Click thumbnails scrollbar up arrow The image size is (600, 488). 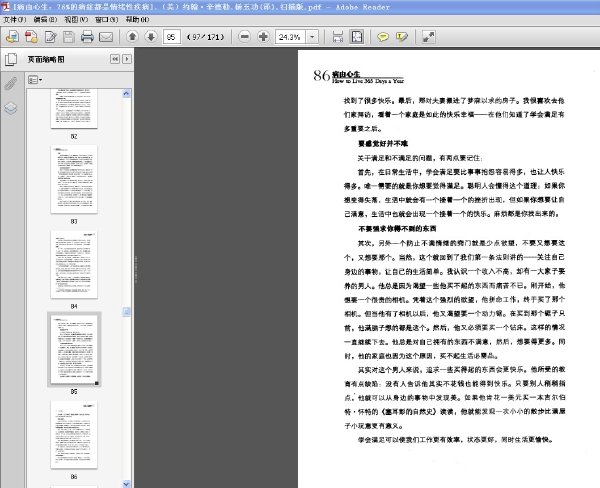126,93
